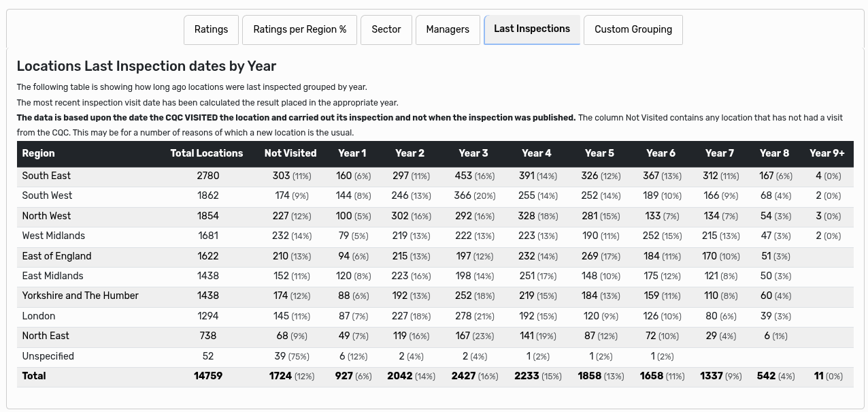
Task: Select the West Midlands region name
Action: click(x=54, y=236)
